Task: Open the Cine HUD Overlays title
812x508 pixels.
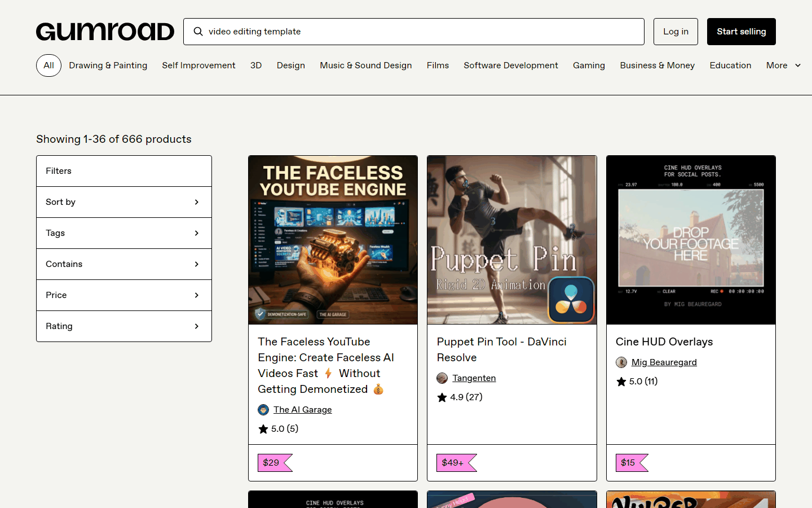Action: pyautogui.click(x=664, y=342)
